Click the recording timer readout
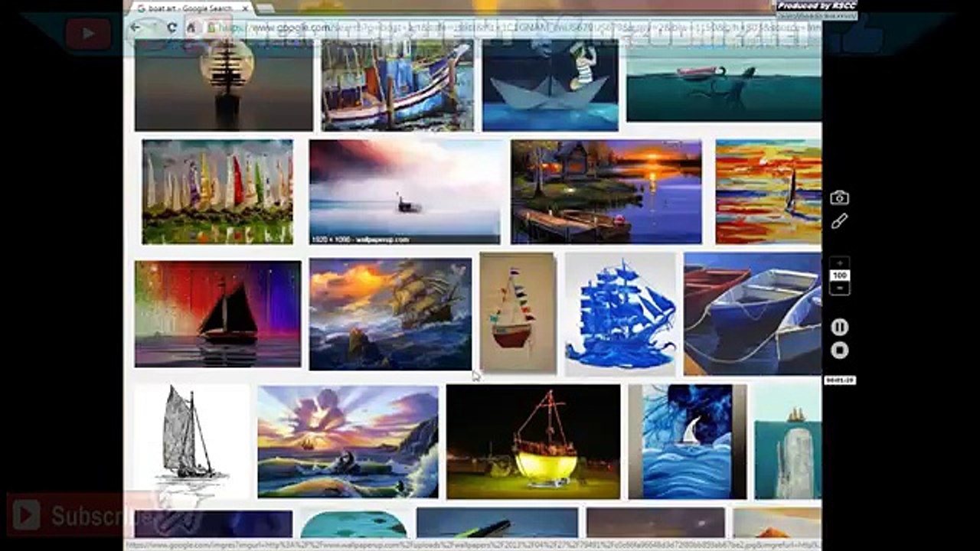Viewport: 980px width, 551px height. click(840, 380)
